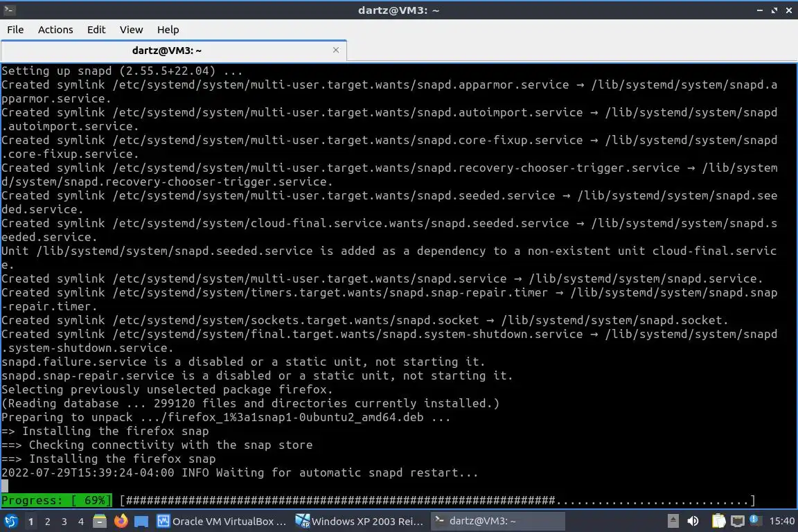Launch Firefox from the taskbar

coord(121,521)
